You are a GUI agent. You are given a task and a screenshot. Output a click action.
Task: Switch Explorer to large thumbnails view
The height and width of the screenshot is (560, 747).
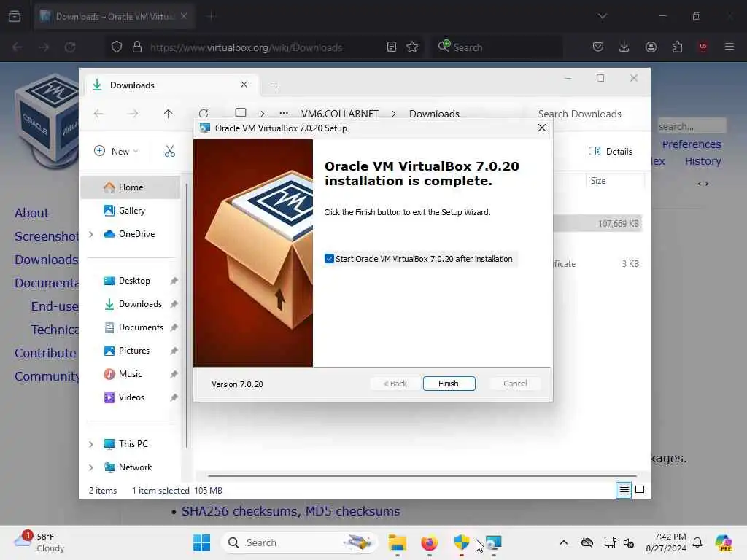tap(640, 490)
